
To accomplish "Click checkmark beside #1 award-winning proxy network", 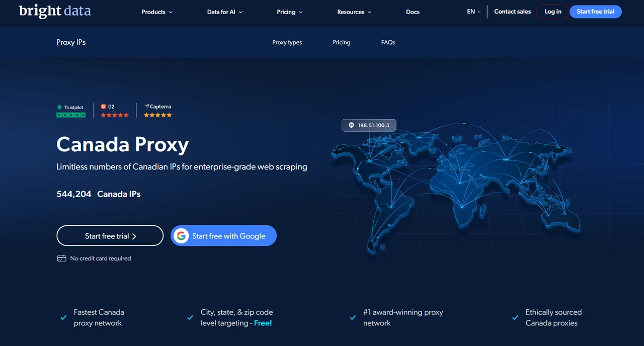I will click(353, 318).
